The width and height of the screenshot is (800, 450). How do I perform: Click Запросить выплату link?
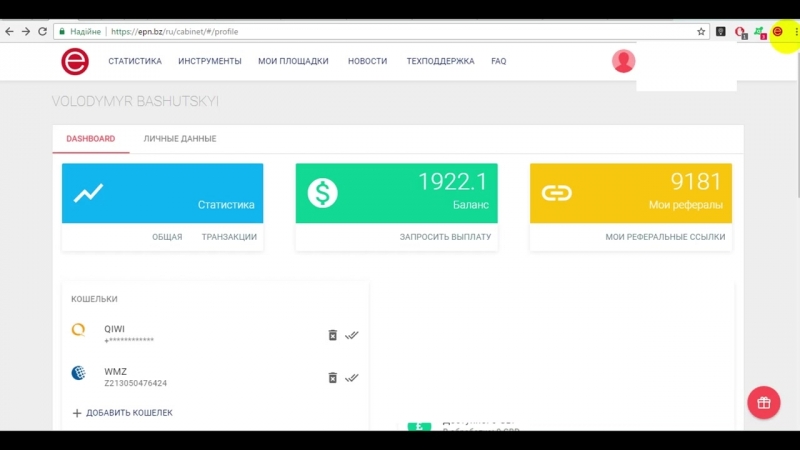click(445, 237)
